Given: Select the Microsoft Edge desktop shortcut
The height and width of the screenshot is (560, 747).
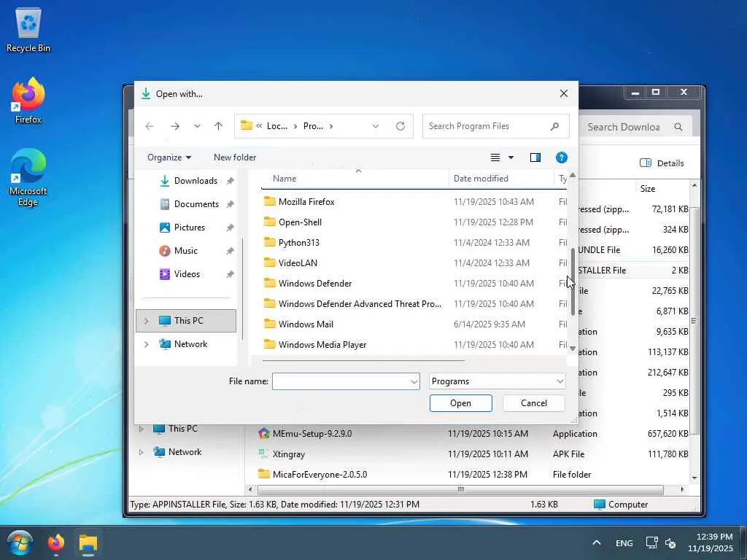Looking at the screenshot, I should click(x=28, y=177).
